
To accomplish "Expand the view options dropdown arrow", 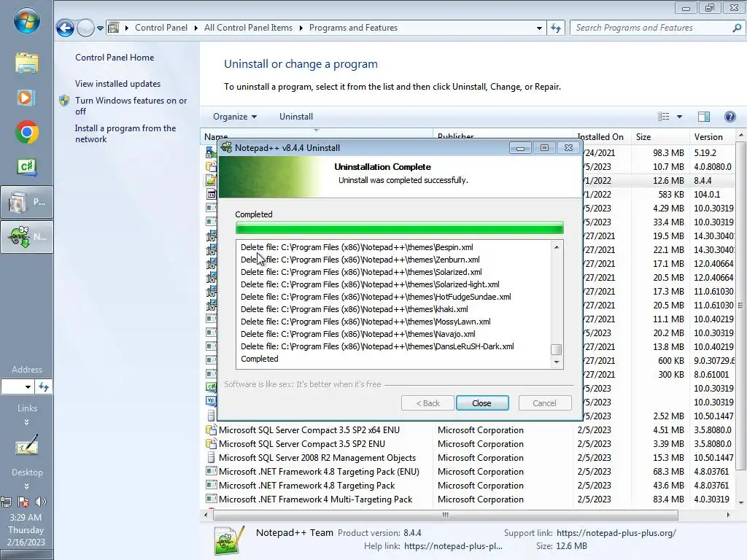I will pos(679,117).
